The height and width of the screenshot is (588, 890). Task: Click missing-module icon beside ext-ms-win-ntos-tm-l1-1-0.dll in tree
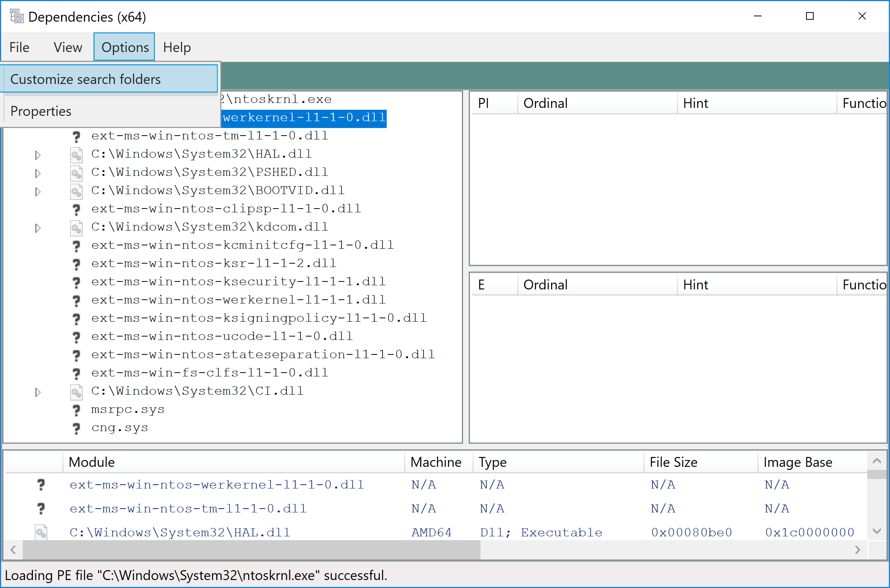76,136
